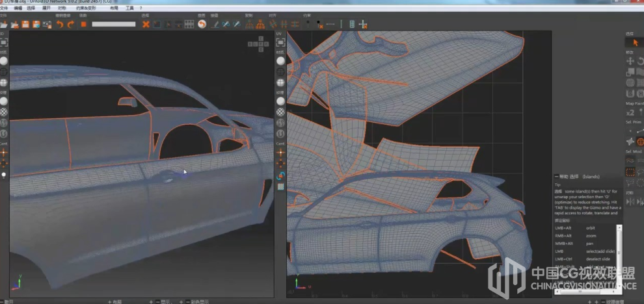Click the cross with orange X icon
The image size is (644, 304).
(363, 25)
